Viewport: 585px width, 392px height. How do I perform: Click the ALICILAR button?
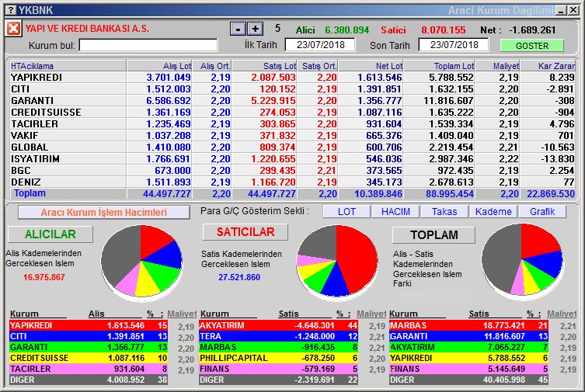[x=50, y=234]
